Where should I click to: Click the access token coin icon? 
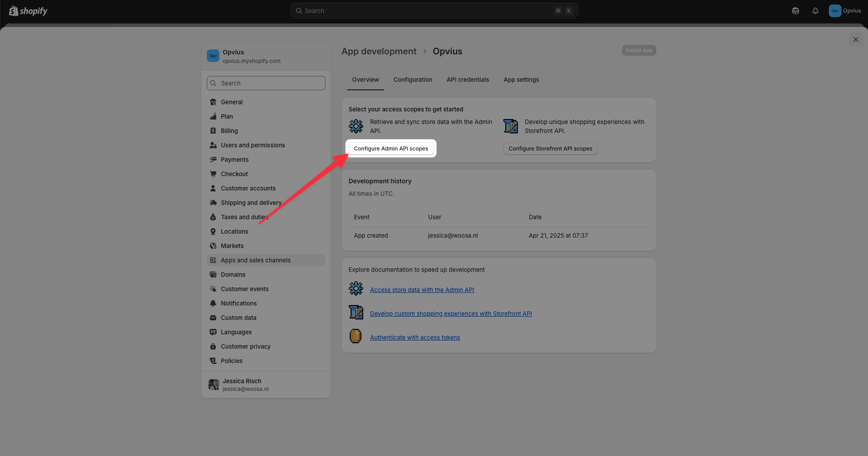point(356,336)
